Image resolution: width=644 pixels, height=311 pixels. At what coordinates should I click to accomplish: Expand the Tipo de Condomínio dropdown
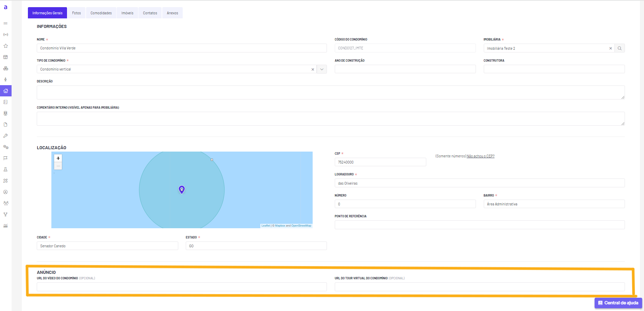coord(322,69)
